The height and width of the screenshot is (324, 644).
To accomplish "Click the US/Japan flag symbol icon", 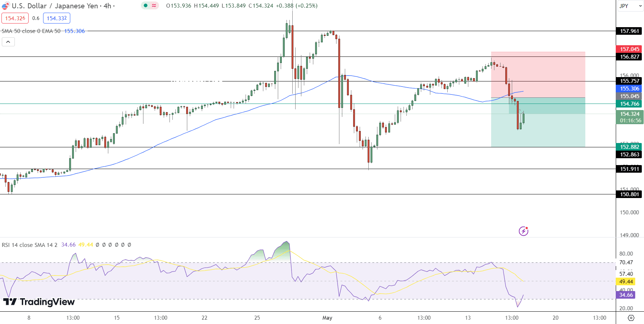I will [5, 6].
